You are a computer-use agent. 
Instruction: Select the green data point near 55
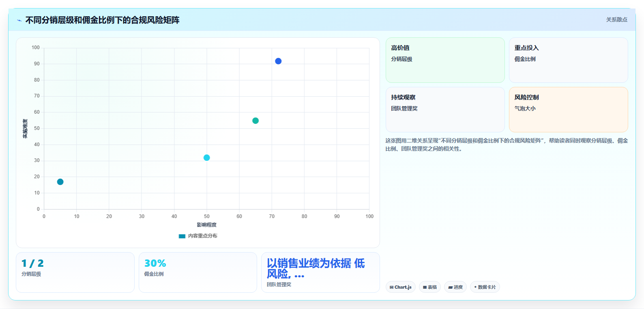point(255,121)
